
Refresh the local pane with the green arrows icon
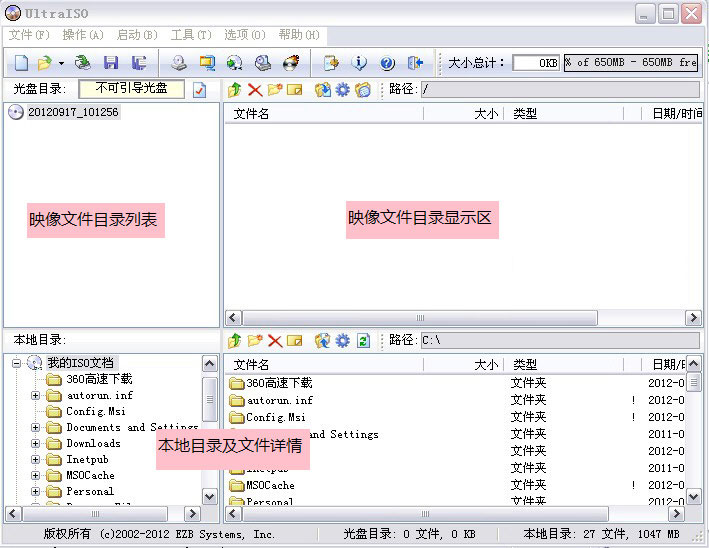pyautogui.click(x=363, y=340)
